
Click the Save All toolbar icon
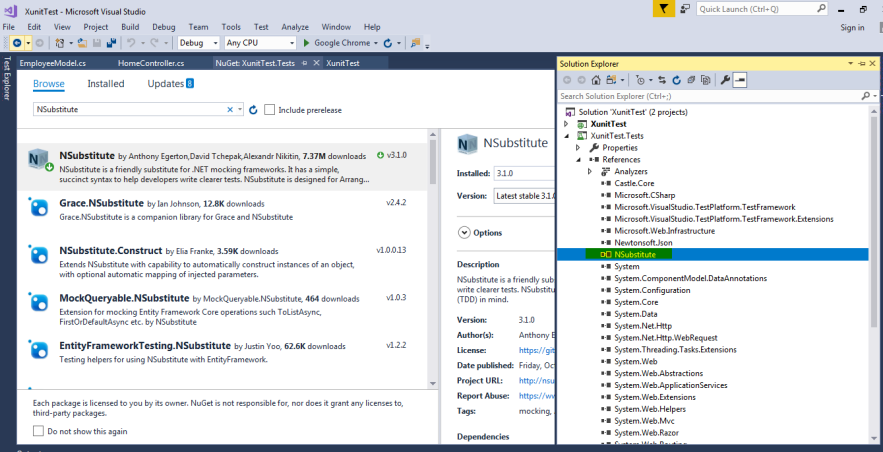(x=110, y=44)
